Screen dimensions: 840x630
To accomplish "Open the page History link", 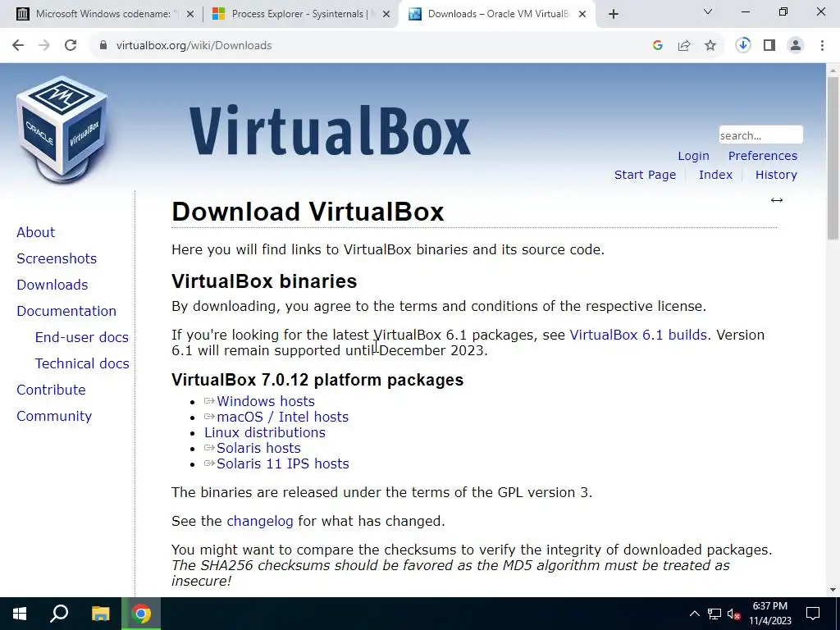I will [x=776, y=175].
